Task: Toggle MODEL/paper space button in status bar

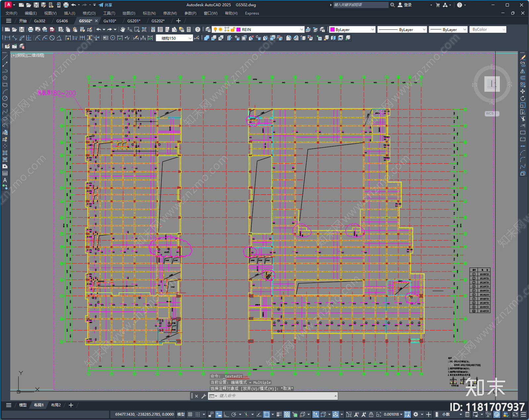Action: coord(181,414)
